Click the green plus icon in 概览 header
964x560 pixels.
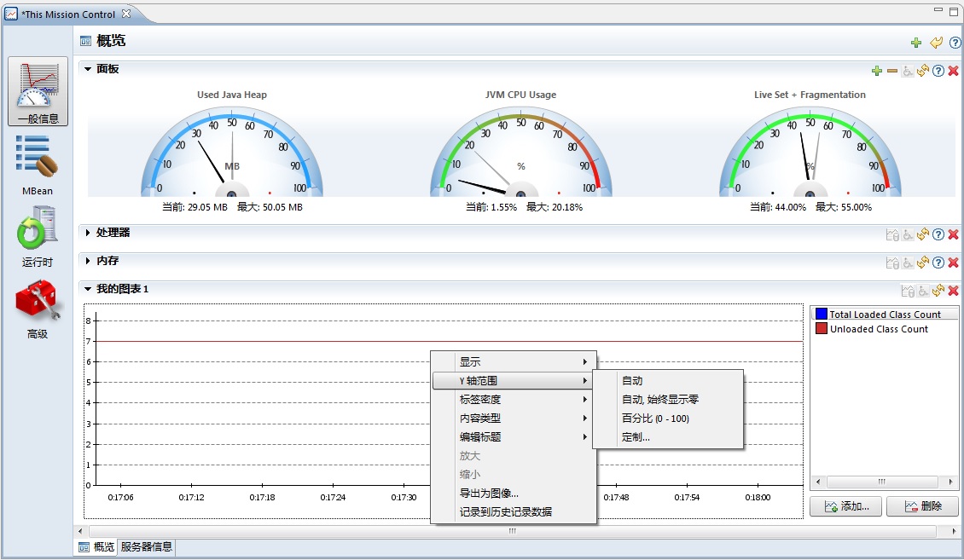[x=916, y=43]
